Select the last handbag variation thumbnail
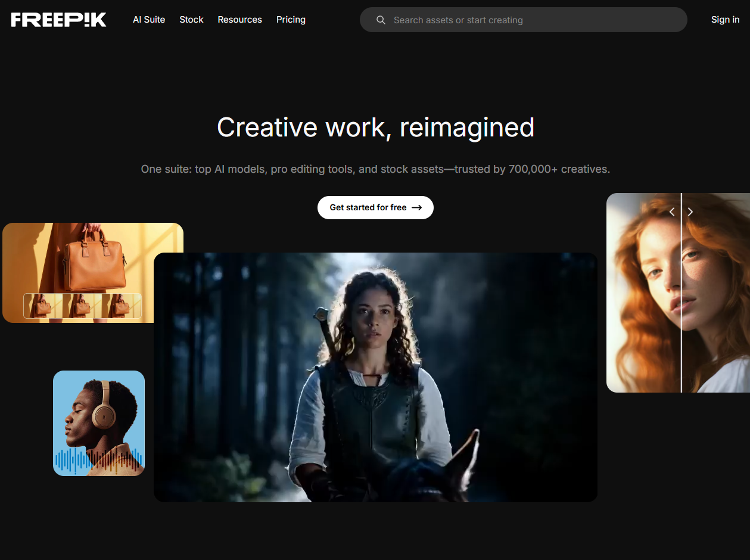The image size is (750, 560). [x=122, y=306]
